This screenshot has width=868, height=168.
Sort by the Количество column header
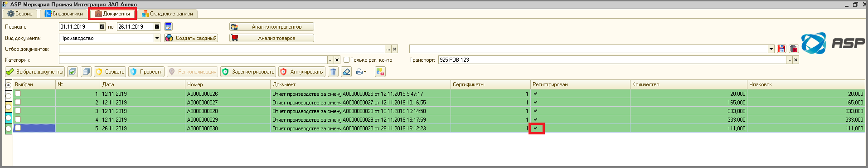tap(689, 84)
